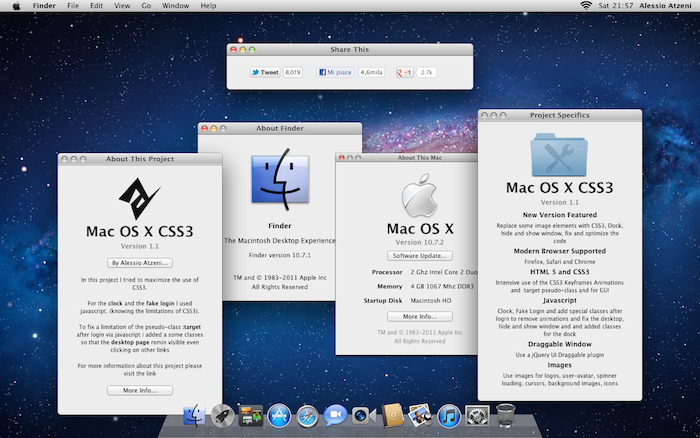
Task: Click the Share This title bar
Action: click(x=350, y=50)
